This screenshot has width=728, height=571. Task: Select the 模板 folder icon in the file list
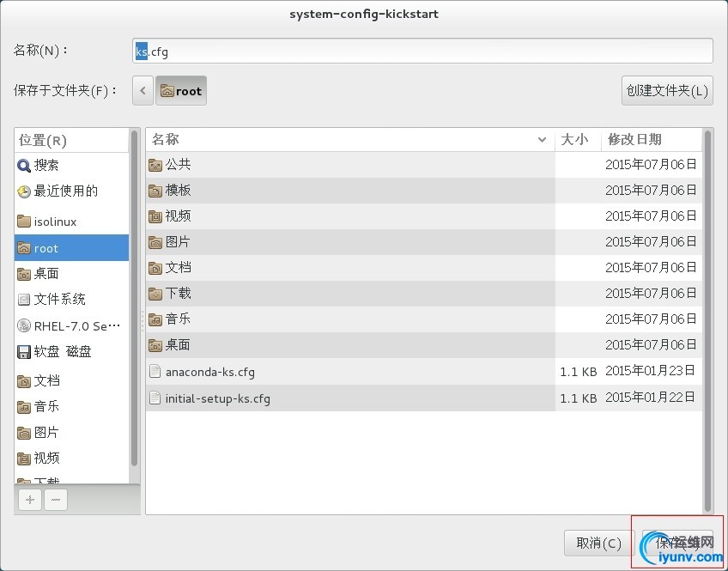[x=155, y=191]
